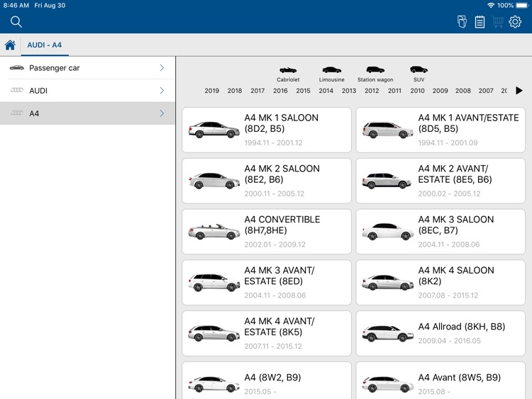
Task: Go to the home screen icon
Action: (10, 45)
